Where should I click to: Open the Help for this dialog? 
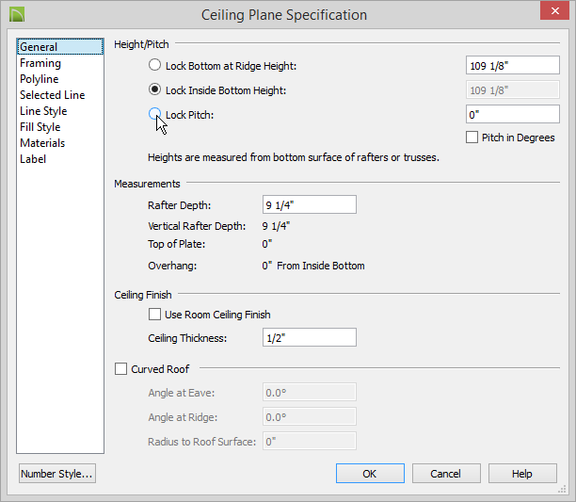(x=522, y=473)
